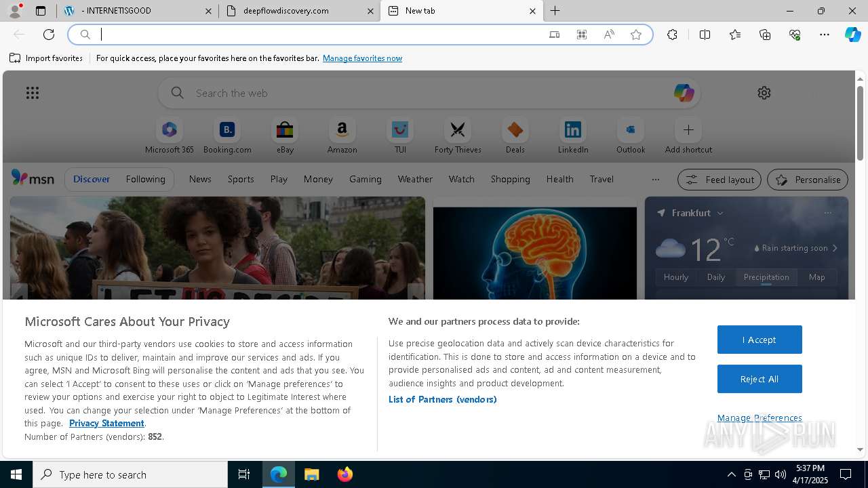
Task: Open the Copilot sidebar icon
Action: click(852, 35)
